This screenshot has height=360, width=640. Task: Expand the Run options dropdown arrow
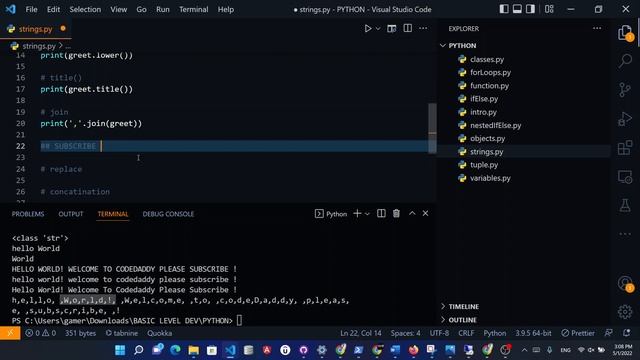[378, 29]
